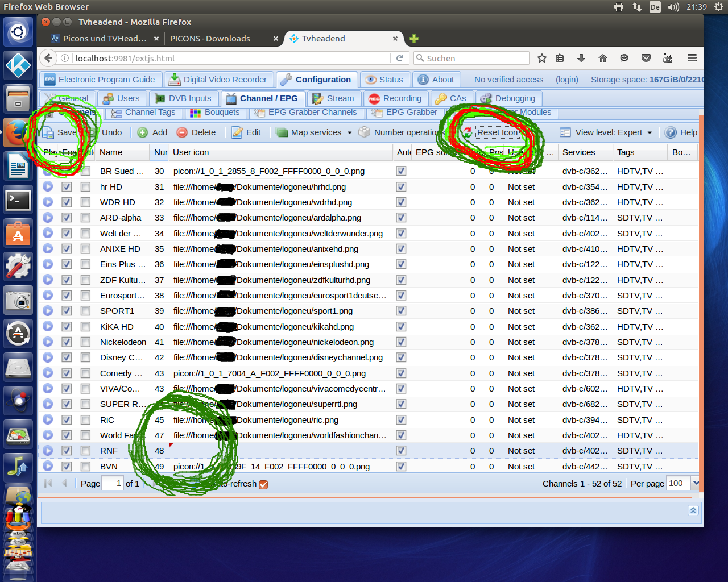Open the Firefox hamburger menu

click(692, 58)
